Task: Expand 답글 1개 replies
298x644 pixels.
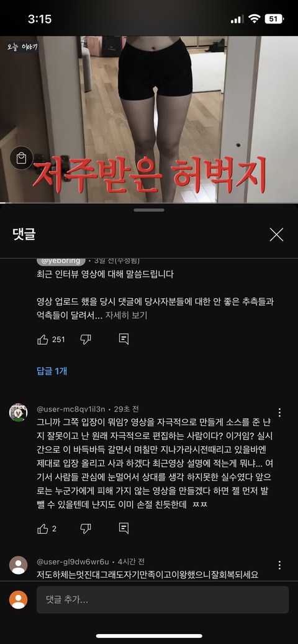Action: pos(52,371)
